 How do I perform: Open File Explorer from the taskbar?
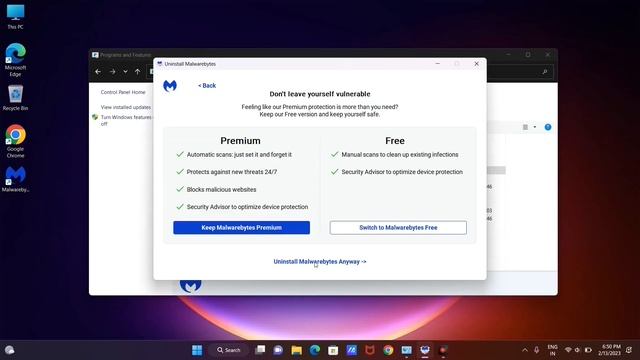296,350
